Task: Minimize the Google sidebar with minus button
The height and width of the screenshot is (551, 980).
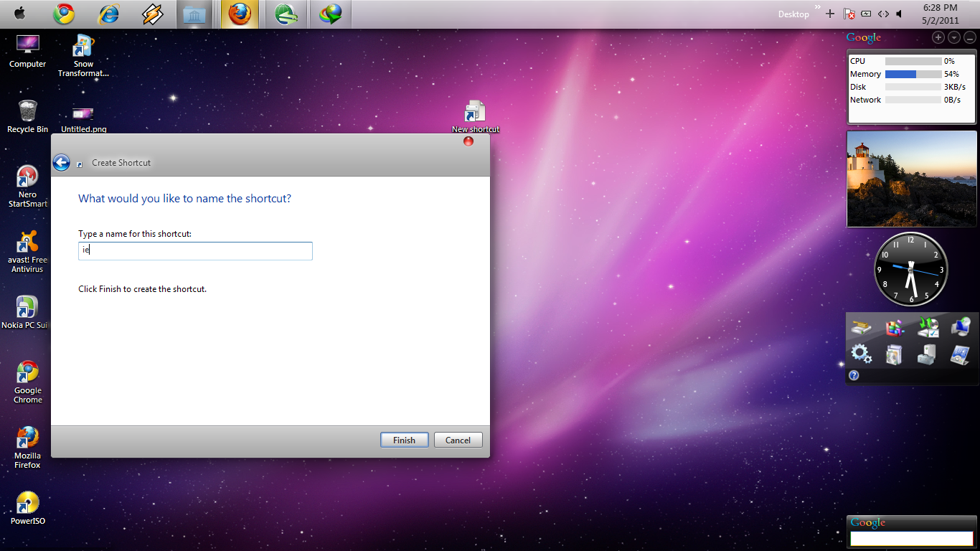Action: click(x=969, y=37)
